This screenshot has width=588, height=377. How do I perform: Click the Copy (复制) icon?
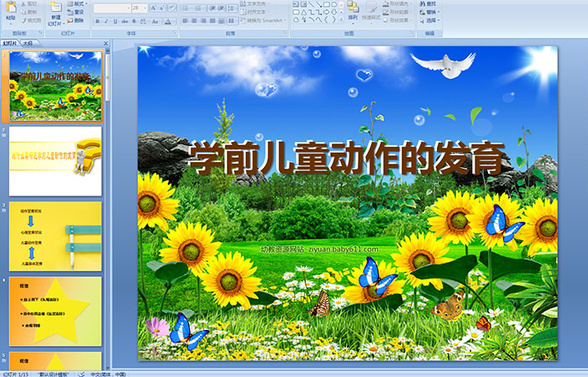24,12
